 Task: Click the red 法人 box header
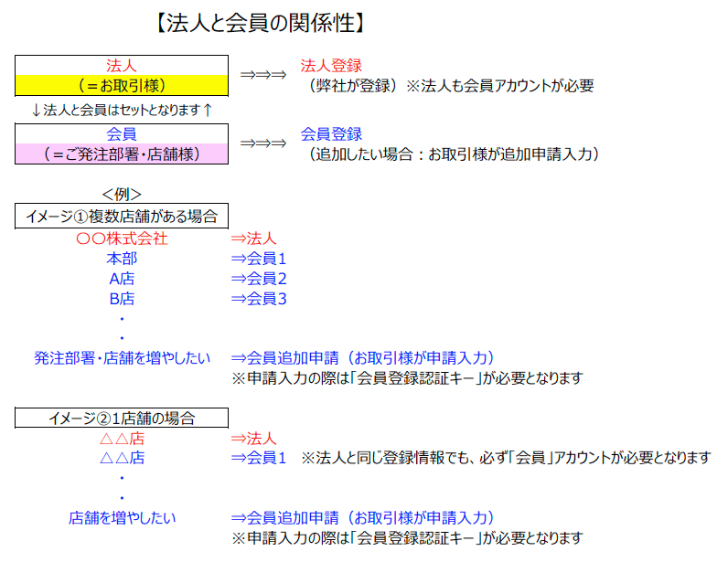click(122, 66)
